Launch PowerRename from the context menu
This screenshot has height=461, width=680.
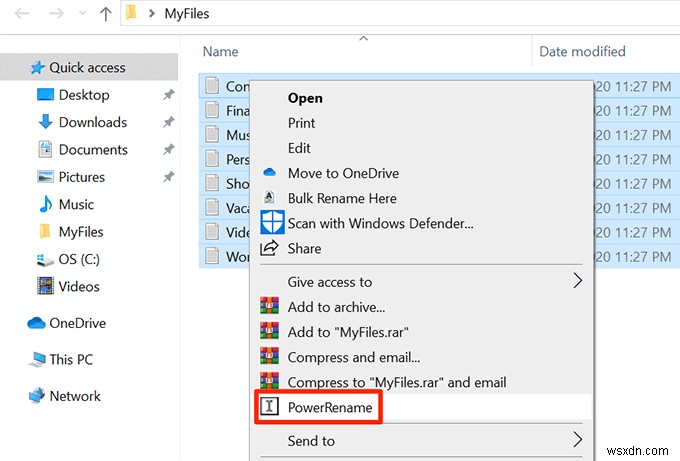[330, 408]
